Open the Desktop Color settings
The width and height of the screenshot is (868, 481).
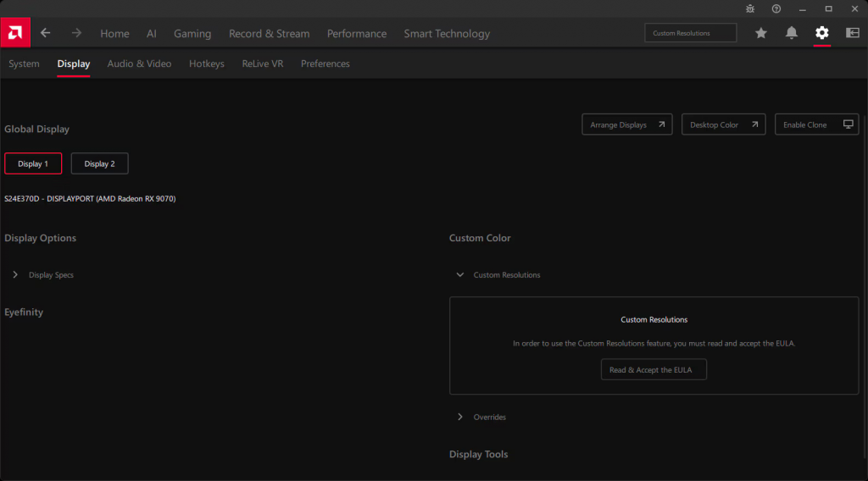723,124
